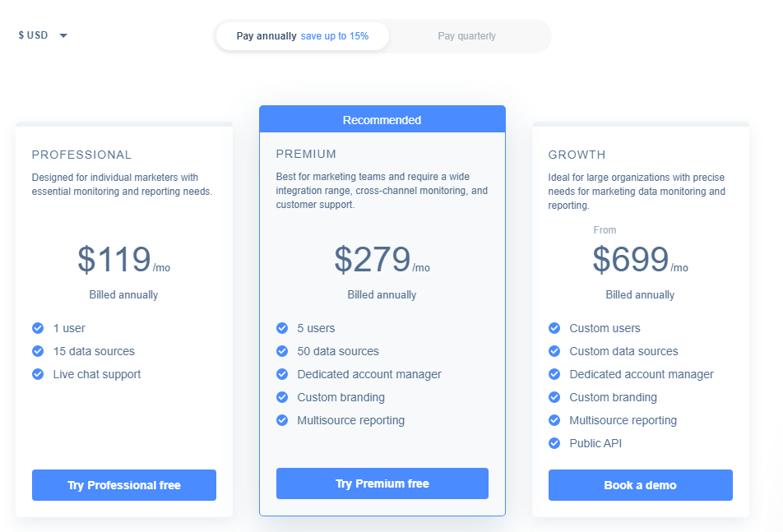Select the GROWTH plan heading
783x532 pixels.
click(577, 155)
